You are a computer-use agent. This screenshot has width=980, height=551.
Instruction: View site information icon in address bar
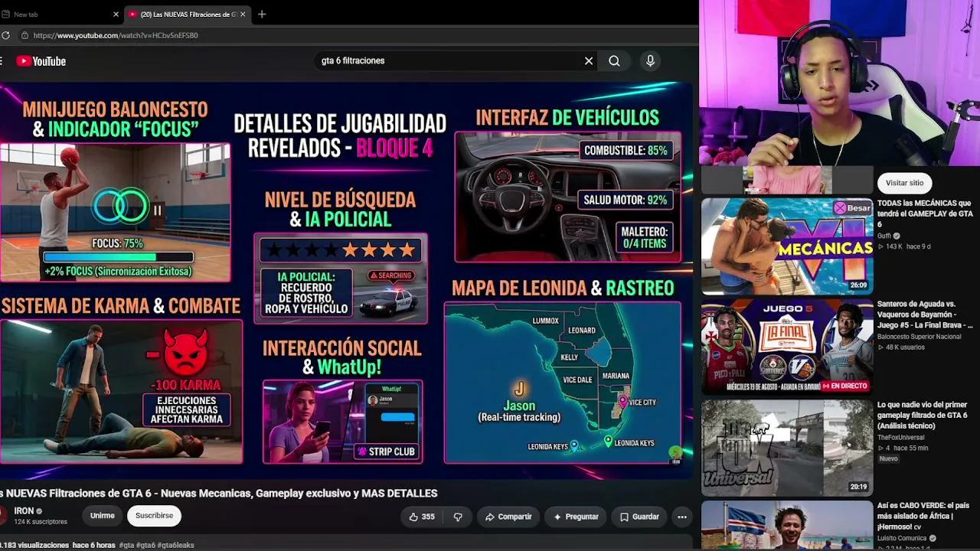[24, 35]
